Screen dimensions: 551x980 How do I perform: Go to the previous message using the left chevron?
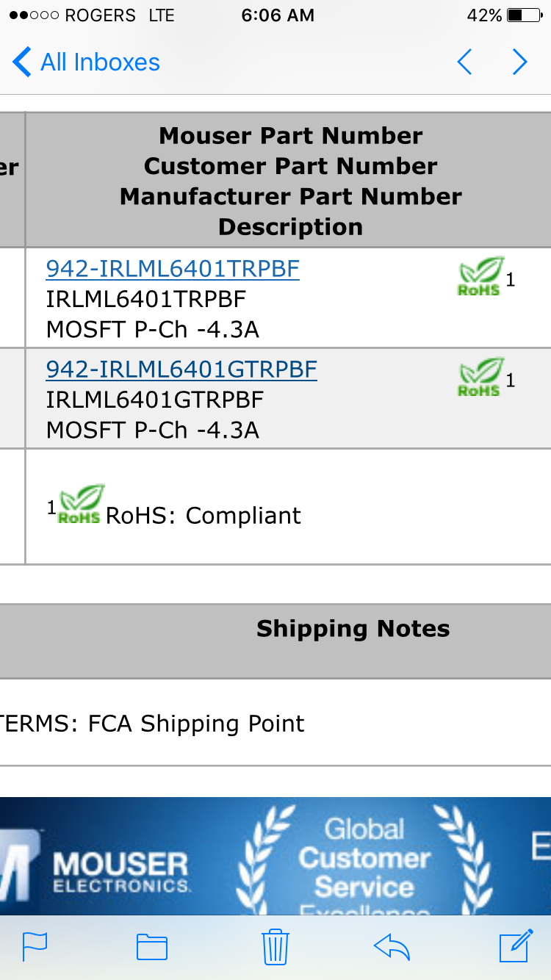pos(464,62)
